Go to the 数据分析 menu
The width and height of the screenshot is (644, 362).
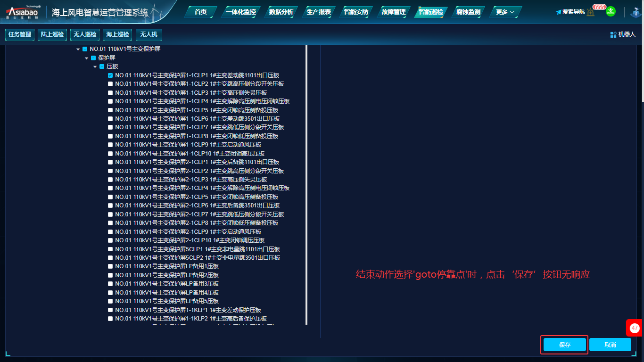(x=281, y=12)
